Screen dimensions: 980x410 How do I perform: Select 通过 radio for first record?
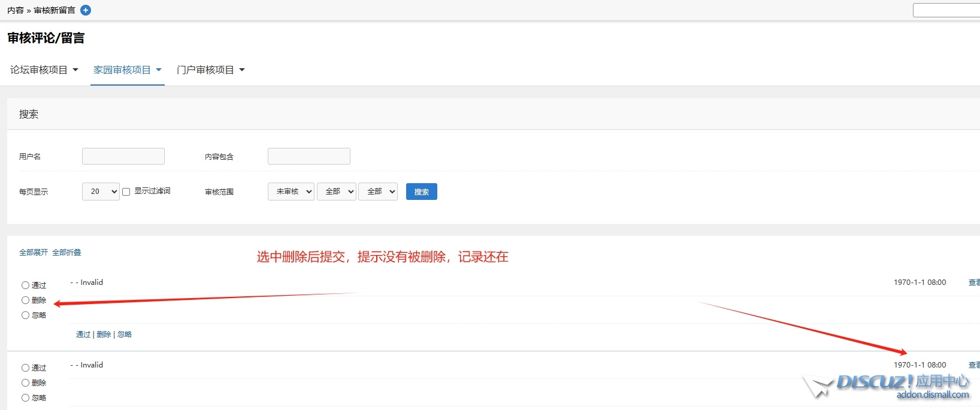coord(25,286)
